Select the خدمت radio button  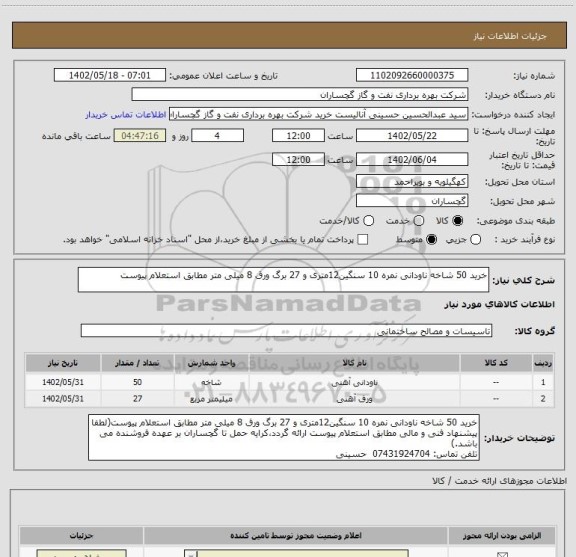[x=419, y=221]
